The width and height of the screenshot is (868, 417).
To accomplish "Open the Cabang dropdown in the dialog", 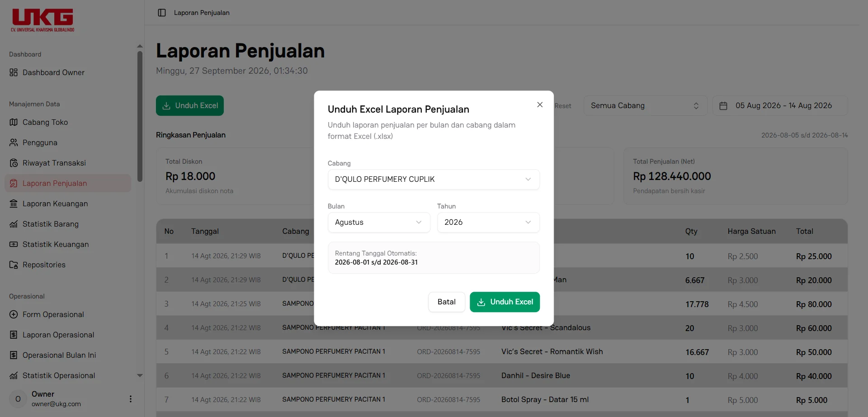I will (x=434, y=179).
